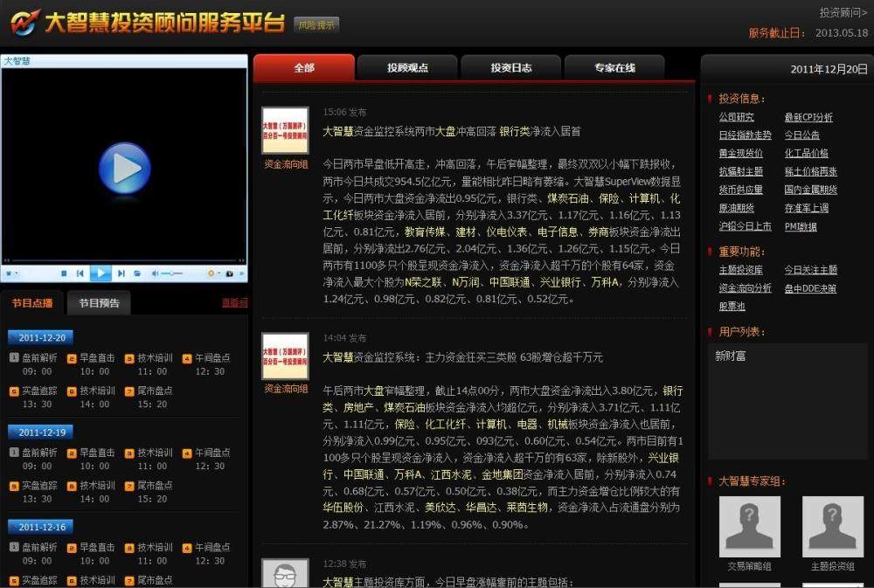
Task: Play 早盘直击 10:00 under 2011-12-20
Action: pos(91,364)
